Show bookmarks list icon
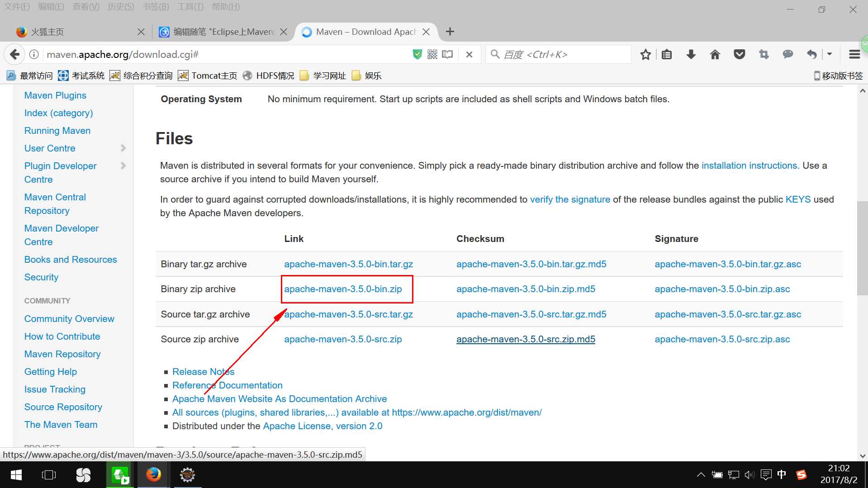 (x=667, y=55)
